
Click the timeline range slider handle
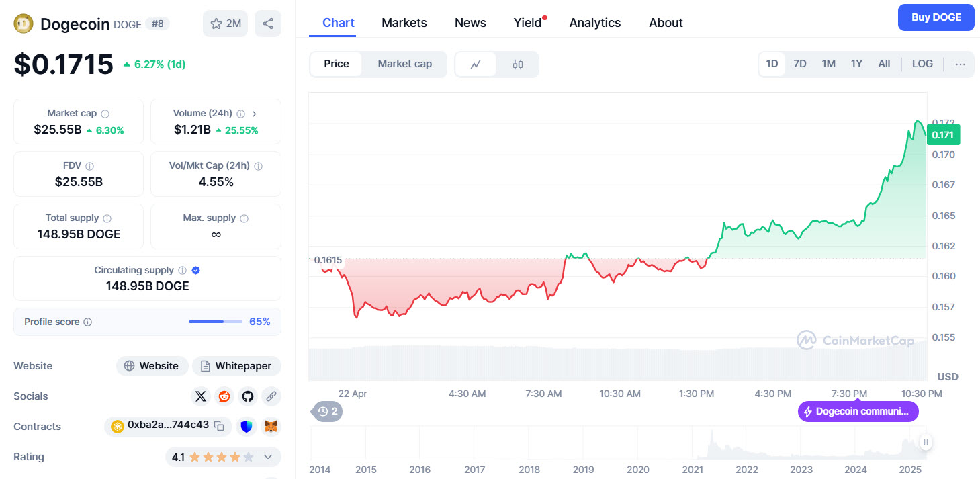coord(926,442)
